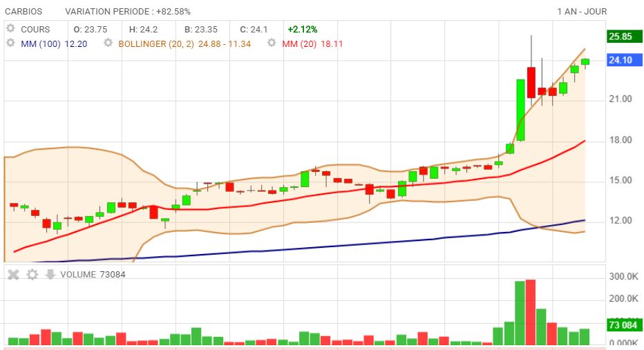This screenshot has width=644, height=350.
Task: Select the COURS label
Action: click(35, 30)
